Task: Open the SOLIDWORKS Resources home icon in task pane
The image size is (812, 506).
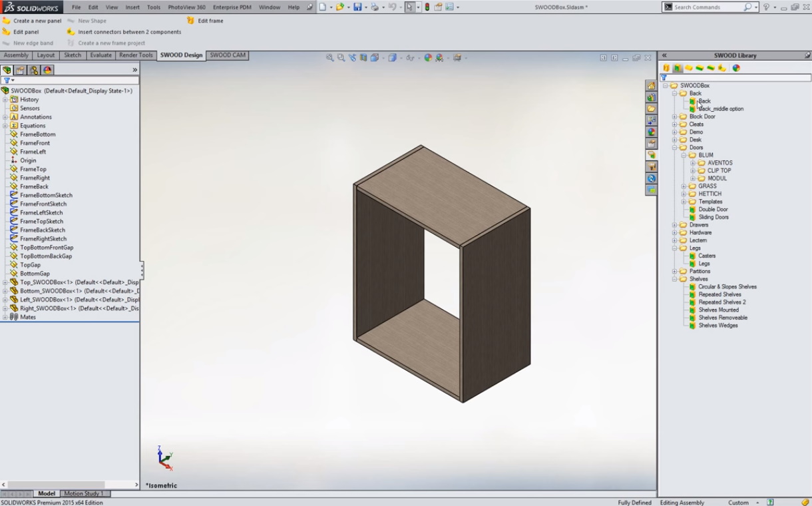Action: tap(651, 86)
